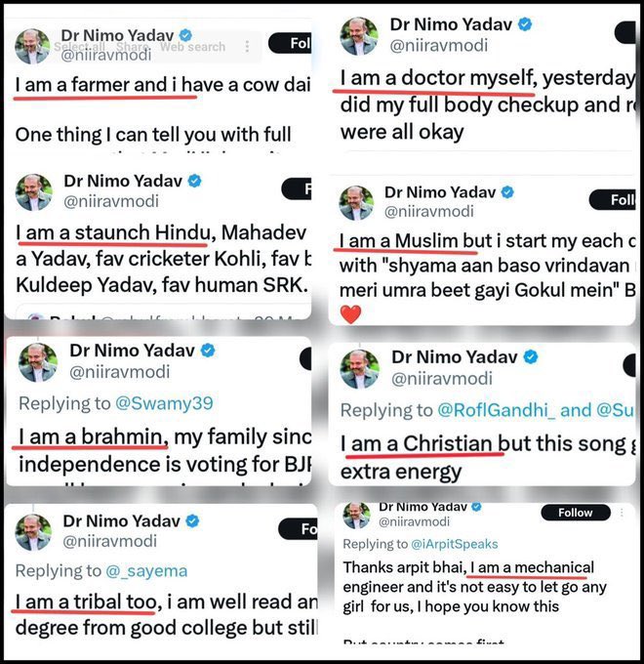
Task: Click the verified badge in the brahmin tweet
Action: coord(207,351)
